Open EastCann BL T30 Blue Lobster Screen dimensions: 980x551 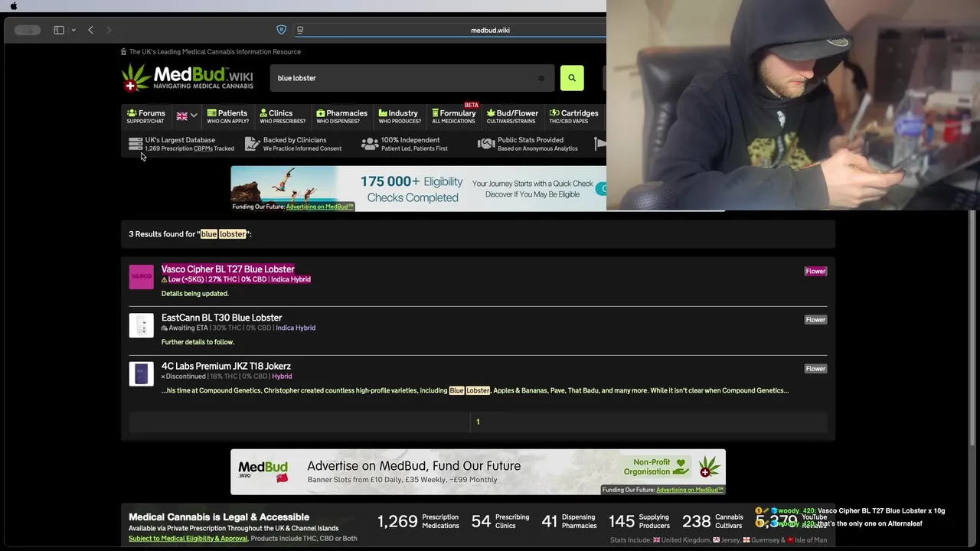click(221, 318)
